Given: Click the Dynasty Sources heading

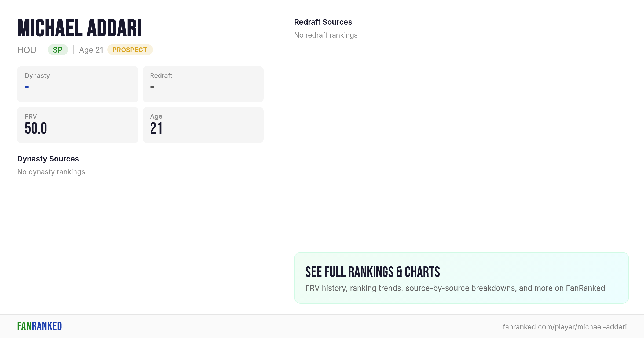Looking at the screenshot, I should [x=48, y=159].
